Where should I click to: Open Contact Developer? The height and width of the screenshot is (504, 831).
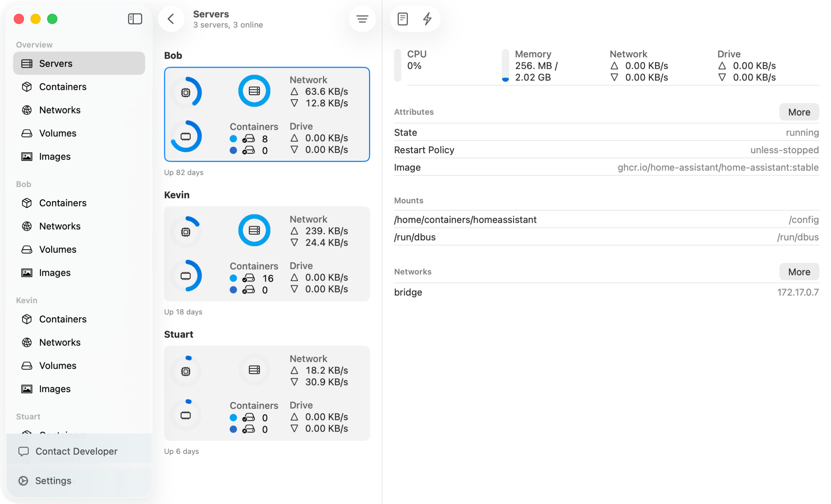pyautogui.click(x=76, y=451)
